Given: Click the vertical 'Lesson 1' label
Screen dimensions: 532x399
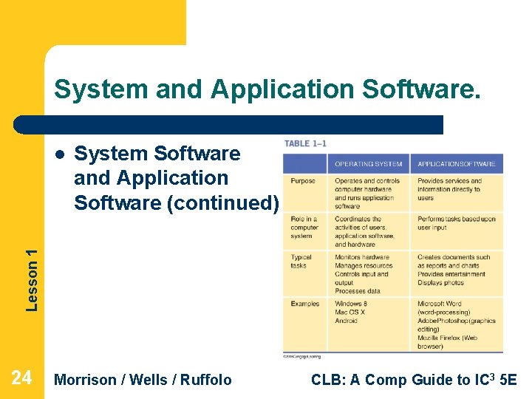Looking at the screenshot, I should coord(31,281).
